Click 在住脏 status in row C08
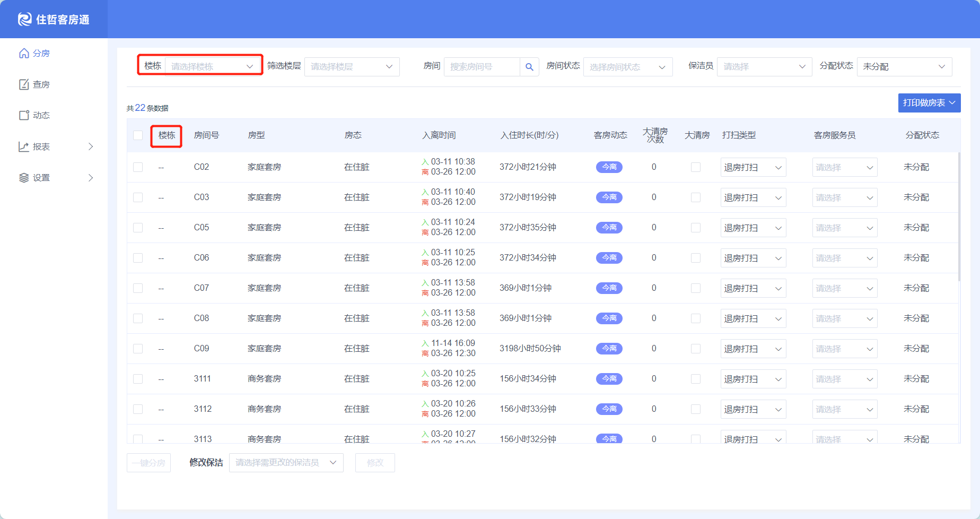 pyautogui.click(x=357, y=318)
